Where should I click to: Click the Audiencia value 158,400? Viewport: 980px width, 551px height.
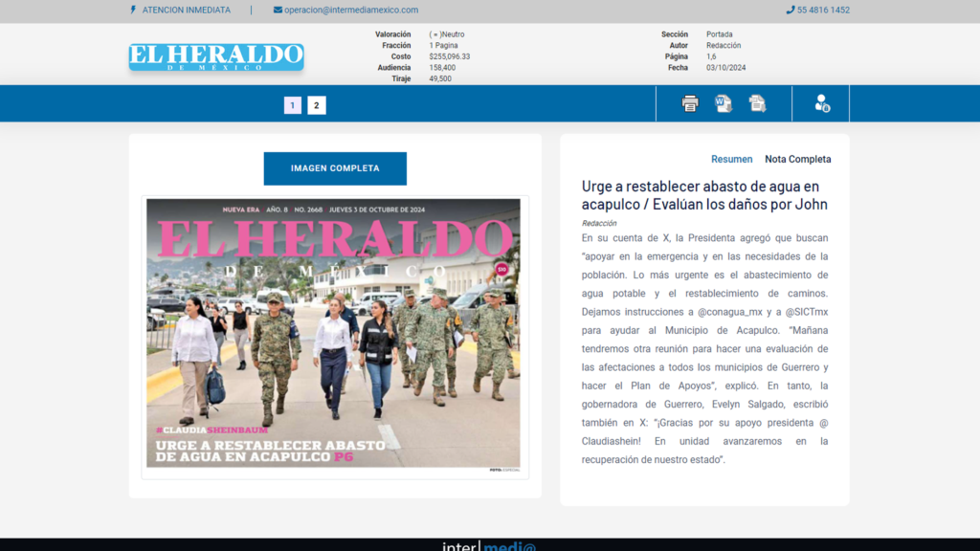click(x=442, y=68)
